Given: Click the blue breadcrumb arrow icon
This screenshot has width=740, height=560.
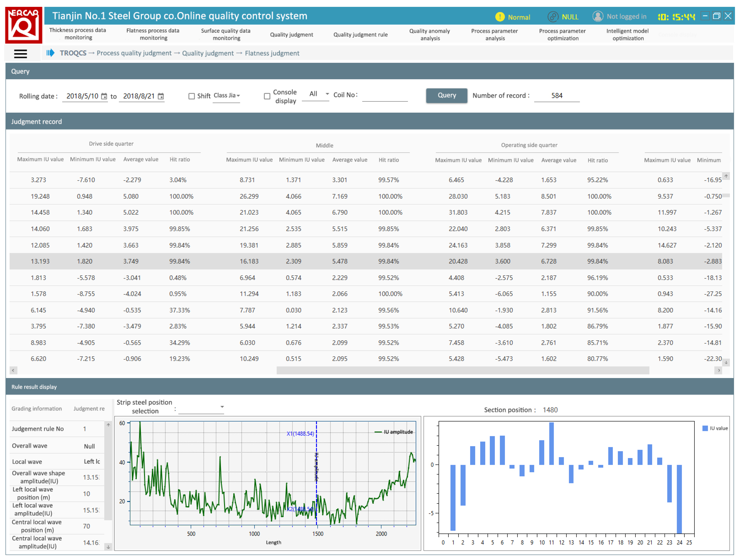Looking at the screenshot, I should click(x=50, y=53).
